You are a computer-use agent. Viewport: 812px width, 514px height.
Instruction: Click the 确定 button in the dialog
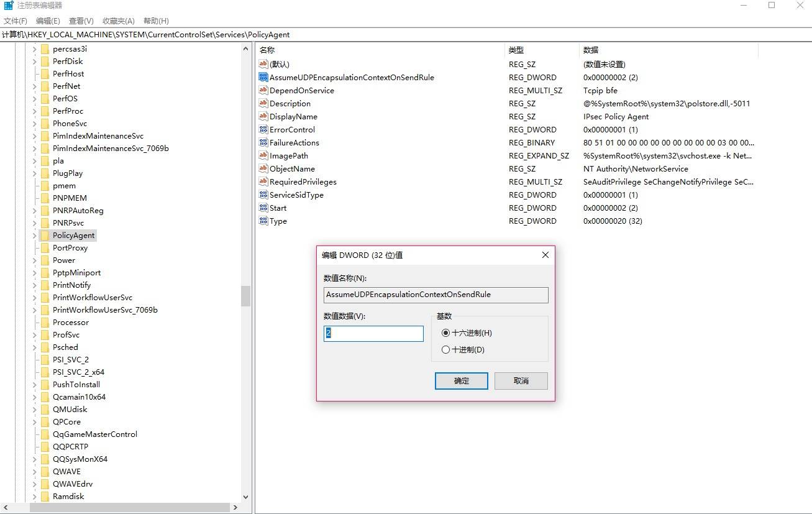[461, 380]
